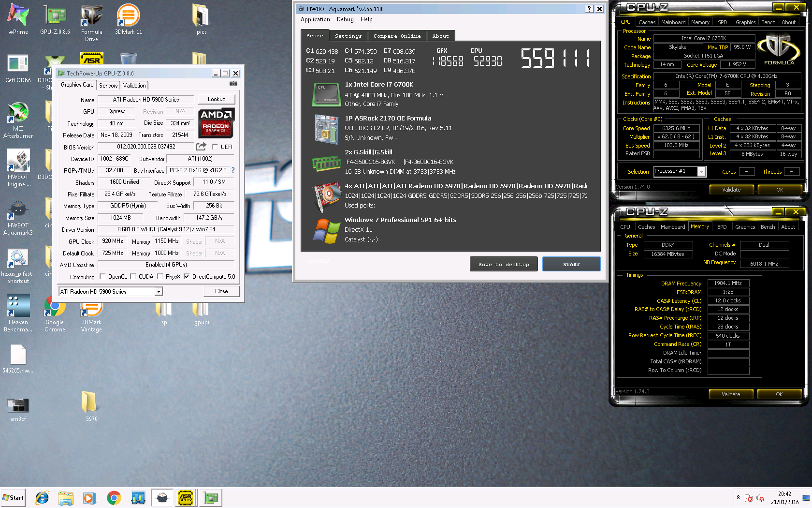The width and height of the screenshot is (812, 508).
Task: Launch Heaven Benchmark desktop icon
Action: pos(18,314)
